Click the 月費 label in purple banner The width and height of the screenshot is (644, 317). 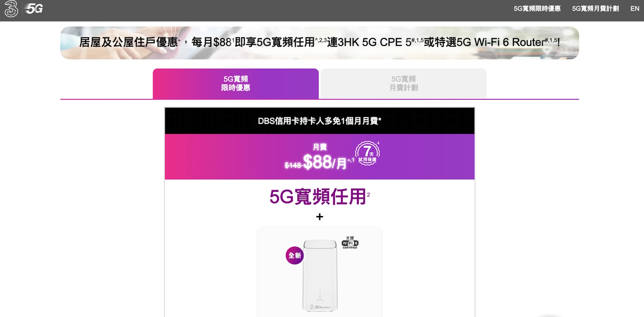point(320,147)
